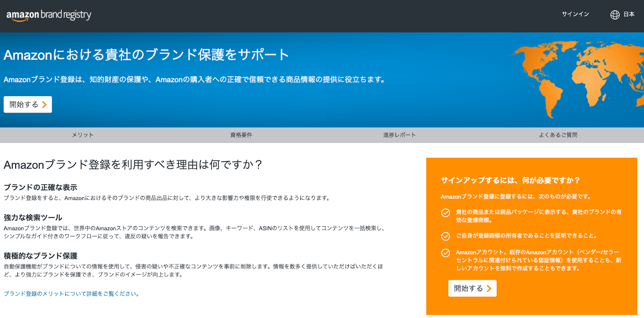Open the 日本 language selector
Viewport: 644px width, 318px height.
tap(629, 14)
